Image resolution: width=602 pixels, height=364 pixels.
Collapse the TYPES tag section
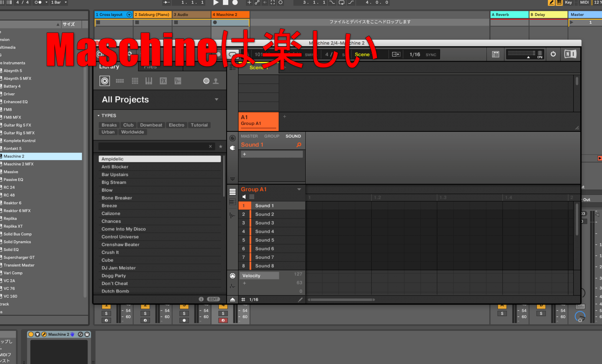tap(98, 116)
